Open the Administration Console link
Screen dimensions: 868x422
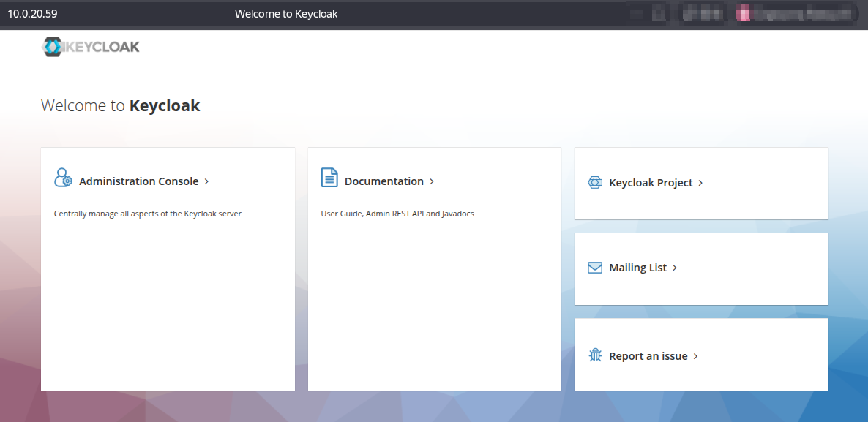pos(138,181)
